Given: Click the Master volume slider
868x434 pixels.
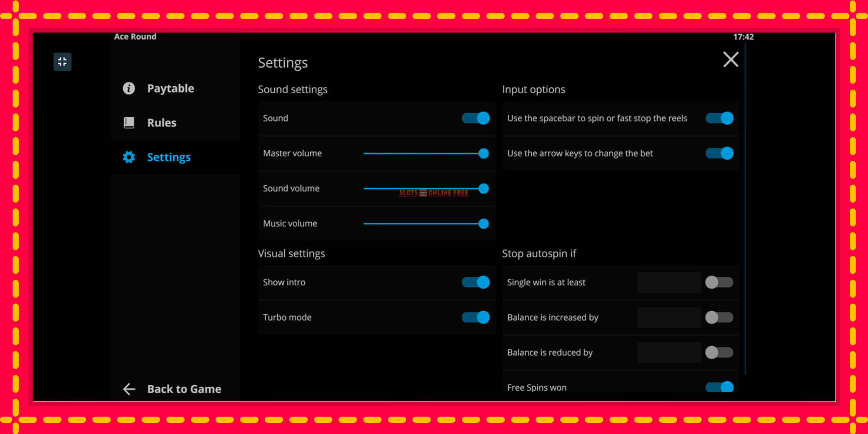Looking at the screenshot, I should click(x=426, y=153).
